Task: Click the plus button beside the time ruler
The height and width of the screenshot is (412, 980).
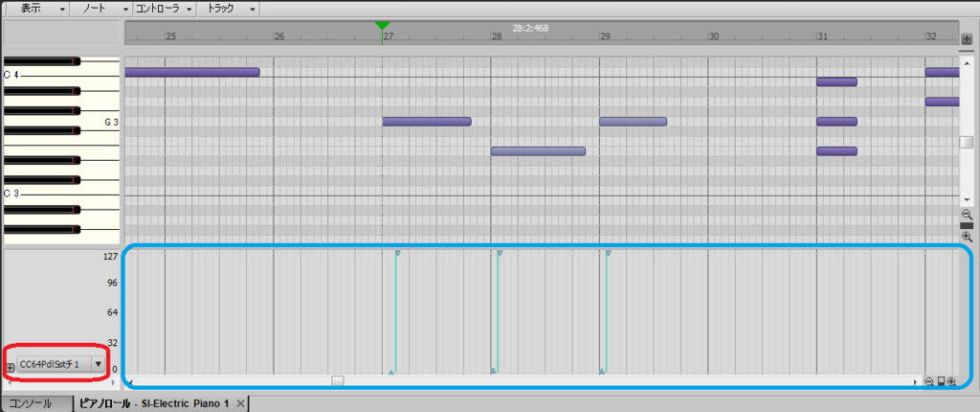Action: click(x=967, y=39)
